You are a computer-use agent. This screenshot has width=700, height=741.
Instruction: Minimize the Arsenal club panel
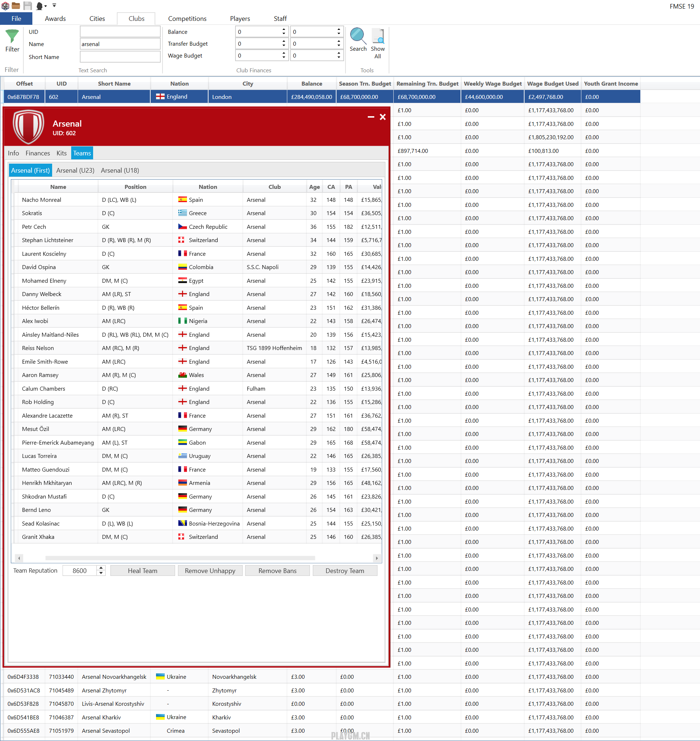[x=371, y=117]
